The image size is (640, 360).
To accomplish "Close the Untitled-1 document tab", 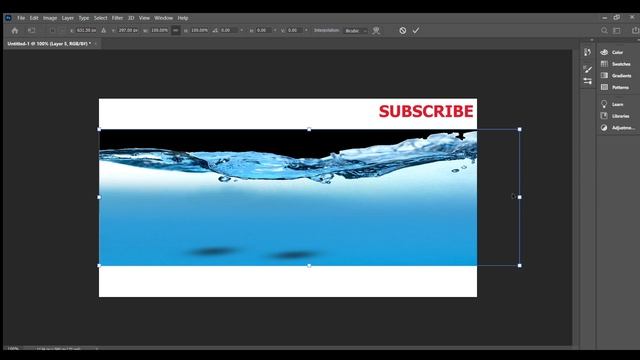I will coord(96,44).
